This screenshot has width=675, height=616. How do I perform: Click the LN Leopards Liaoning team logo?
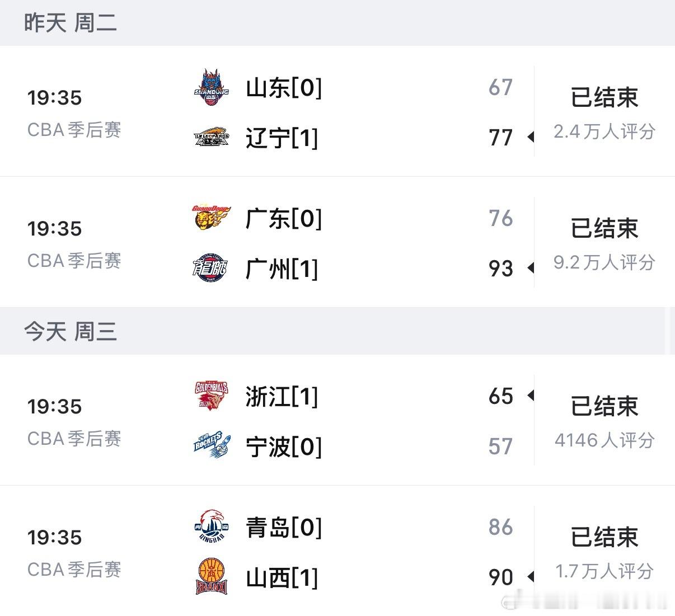pos(212,137)
